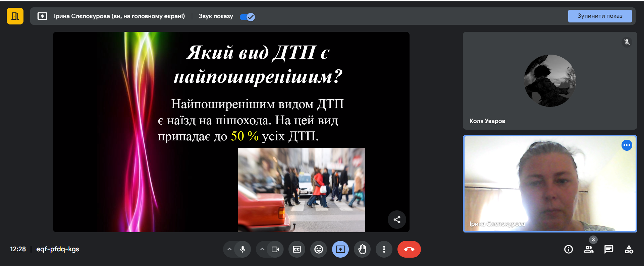Click the share icon on the presentation

[397, 220]
